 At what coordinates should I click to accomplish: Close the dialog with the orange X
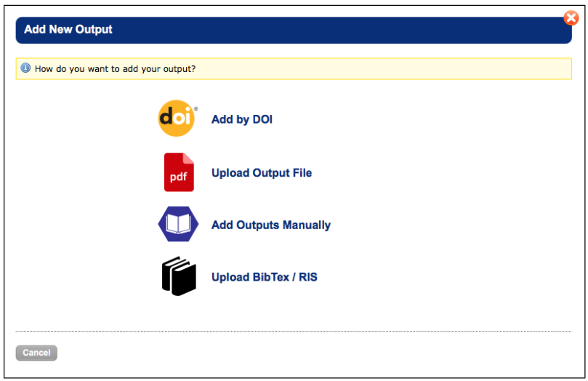pos(571,18)
